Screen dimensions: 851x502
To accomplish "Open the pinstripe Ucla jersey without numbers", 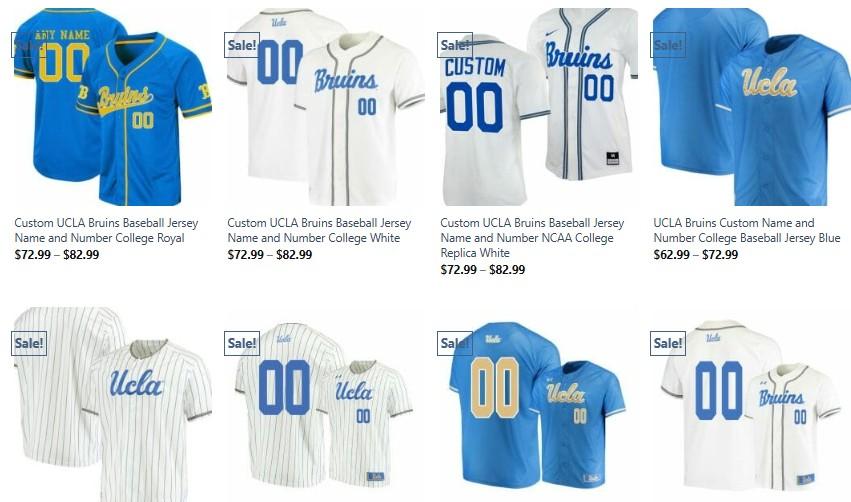I will pyautogui.click(x=112, y=404).
